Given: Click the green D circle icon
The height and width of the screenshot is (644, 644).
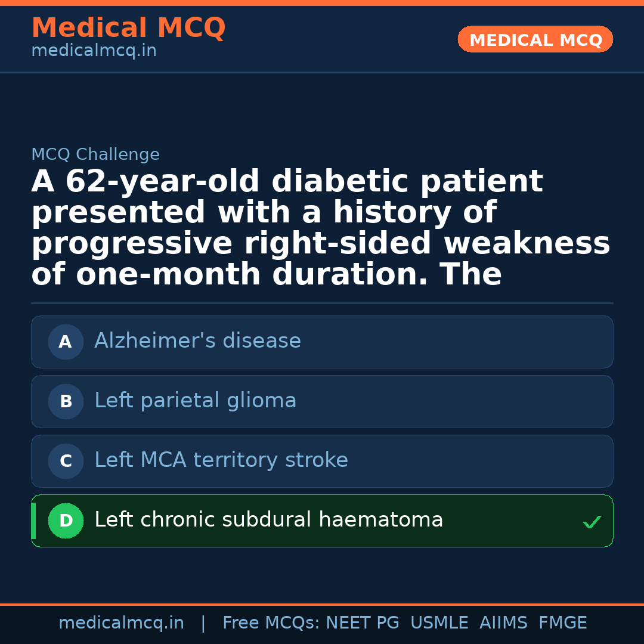Looking at the screenshot, I should point(66,521).
